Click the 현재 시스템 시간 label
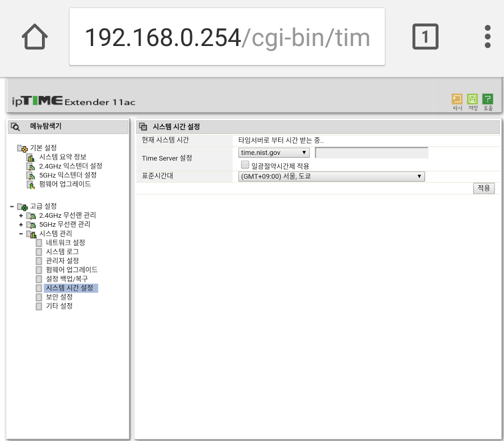The width and height of the screenshot is (504, 441). pos(165,140)
